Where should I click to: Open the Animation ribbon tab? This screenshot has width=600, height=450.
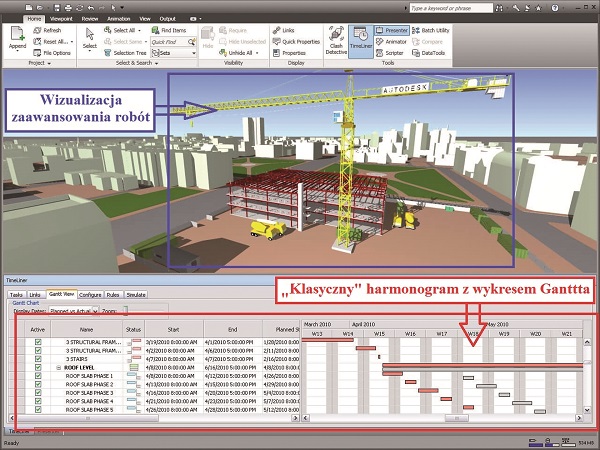coord(119,19)
